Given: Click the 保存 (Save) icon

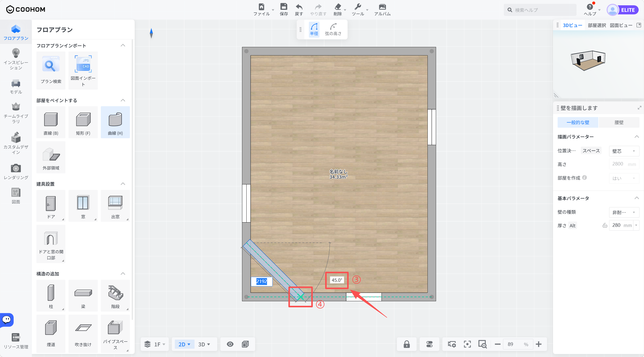Looking at the screenshot, I should (284, 10).
